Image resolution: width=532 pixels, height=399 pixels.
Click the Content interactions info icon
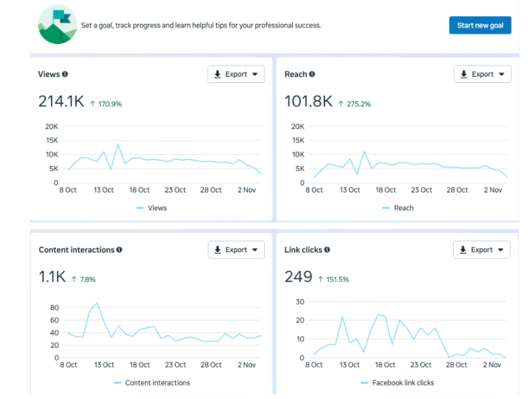(119, 250)
